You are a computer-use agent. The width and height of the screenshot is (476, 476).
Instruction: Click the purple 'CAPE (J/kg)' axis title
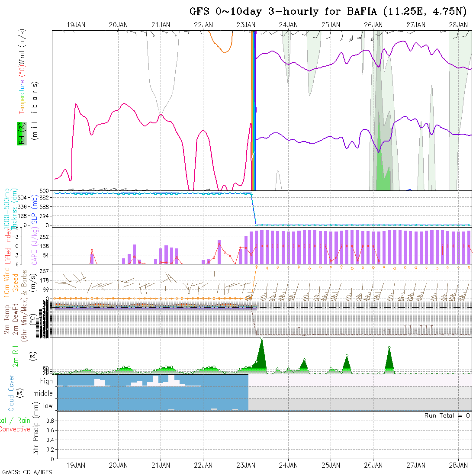pos(35,246)
